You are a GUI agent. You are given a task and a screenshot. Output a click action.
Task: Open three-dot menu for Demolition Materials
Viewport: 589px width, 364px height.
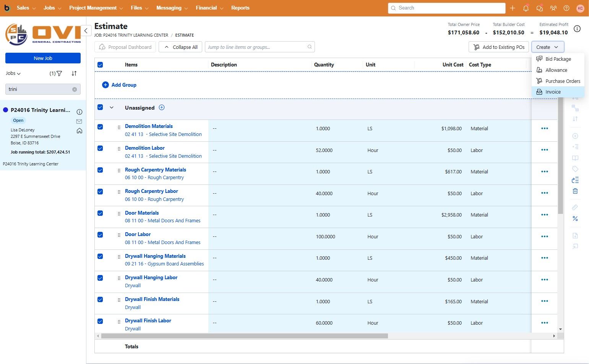coord(545,129)
